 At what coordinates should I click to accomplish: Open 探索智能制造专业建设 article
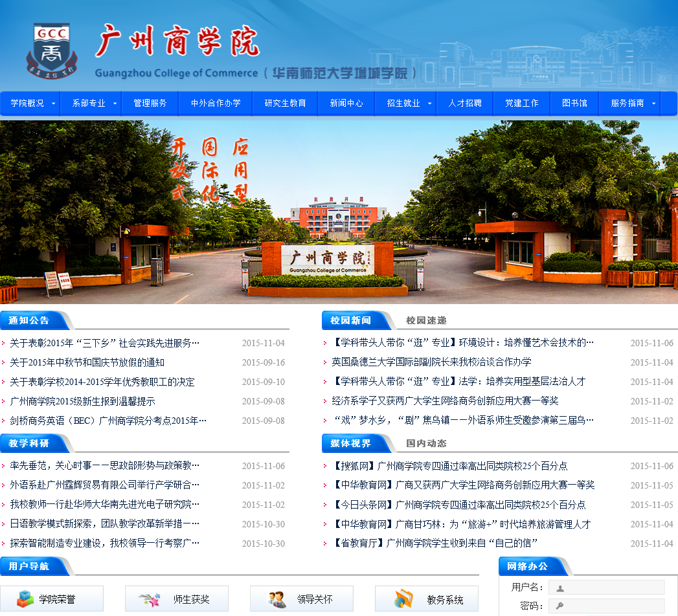point(104,543)
